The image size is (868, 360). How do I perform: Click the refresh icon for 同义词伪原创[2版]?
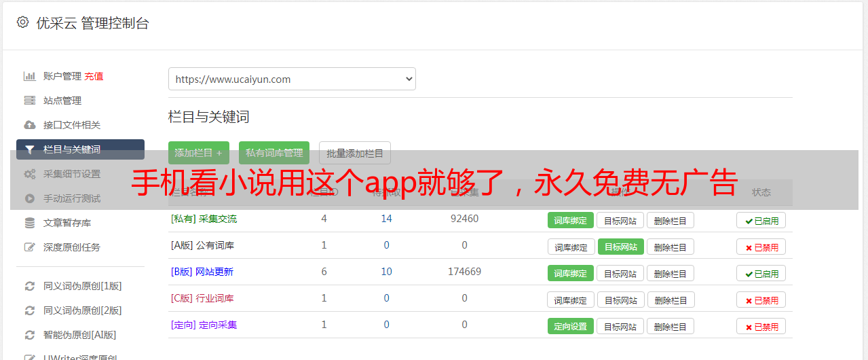[30, 310]
